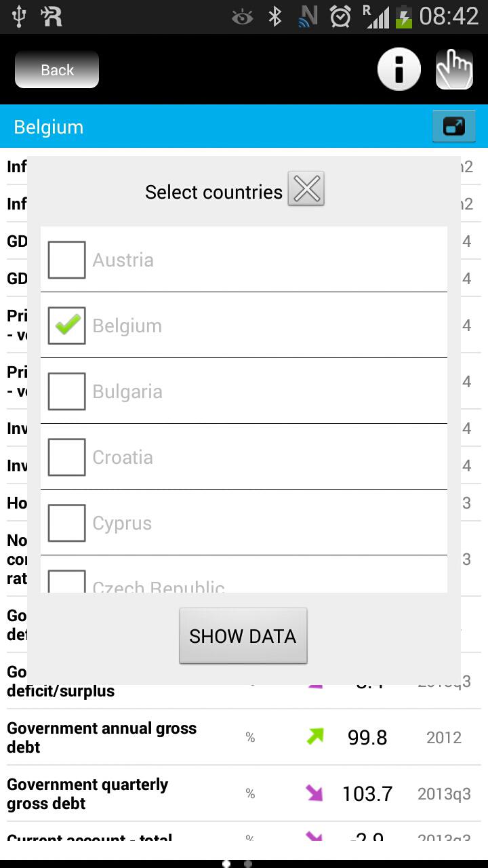488x868 pixels.
Task: Tick the Croatia checkbox
Action: [66, 457]
